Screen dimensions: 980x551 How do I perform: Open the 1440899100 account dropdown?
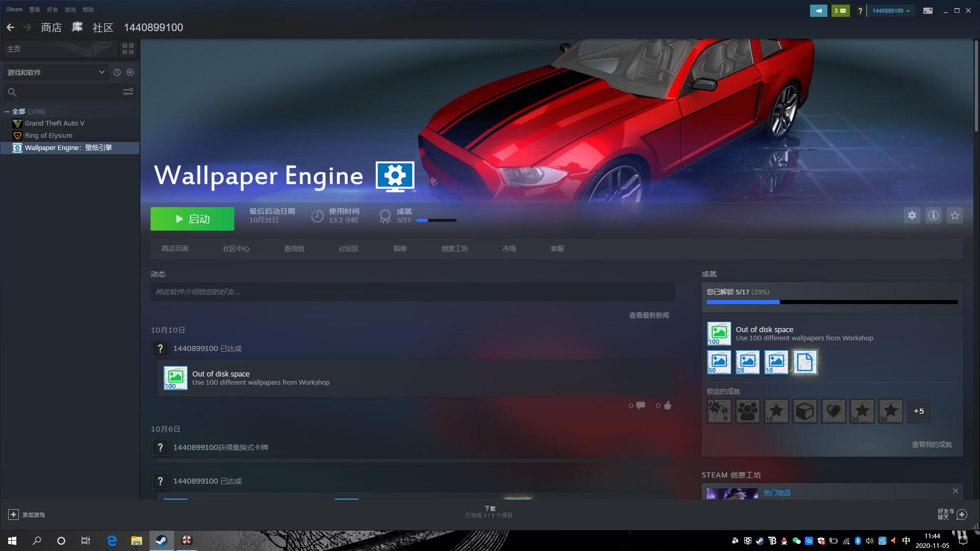click(x=891, y=11)
